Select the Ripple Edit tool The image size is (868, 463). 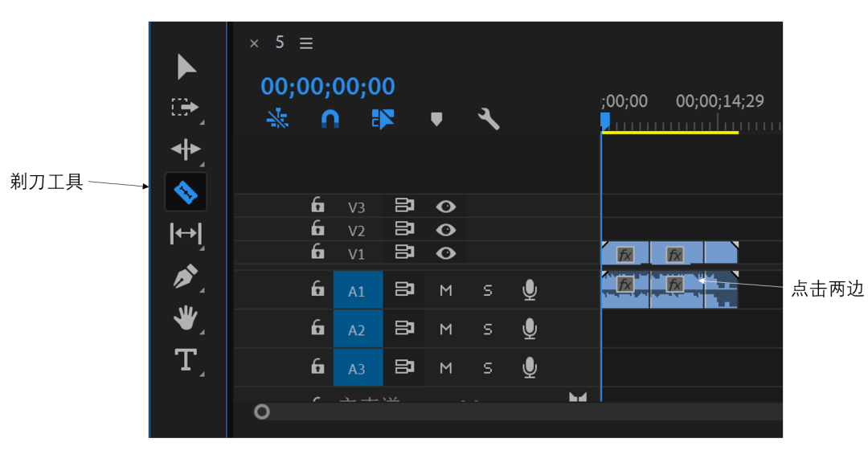[x=186, y=149]
